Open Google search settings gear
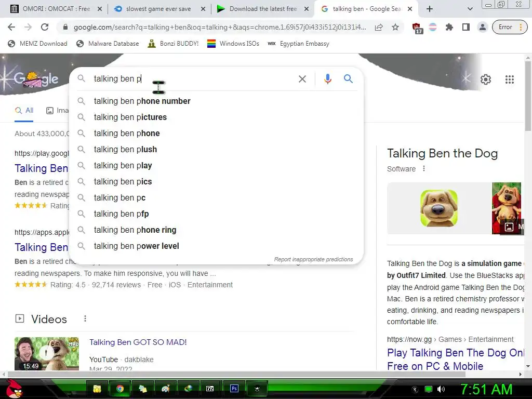This screenshot has height=399, width=532. pos(486,79)
